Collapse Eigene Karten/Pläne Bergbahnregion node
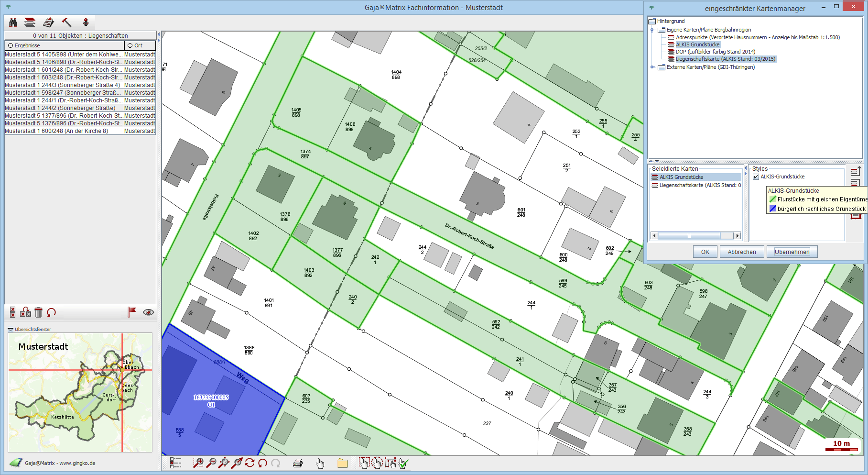The width and height of the screenshot is (868, 475). [x=653, y=30]
